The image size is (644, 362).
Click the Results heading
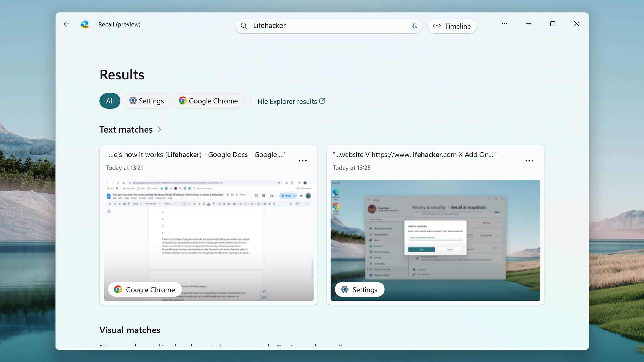pos(122,75)
